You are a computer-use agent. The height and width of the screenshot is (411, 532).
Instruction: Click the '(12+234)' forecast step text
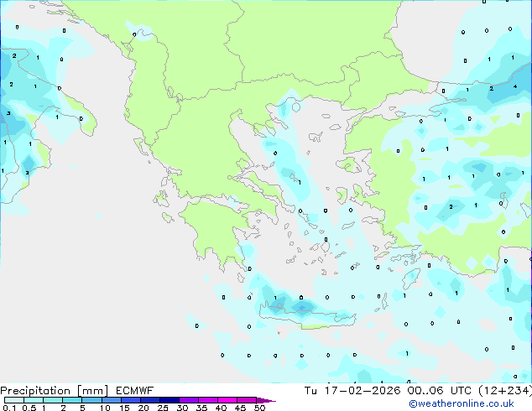click(505, 391)
